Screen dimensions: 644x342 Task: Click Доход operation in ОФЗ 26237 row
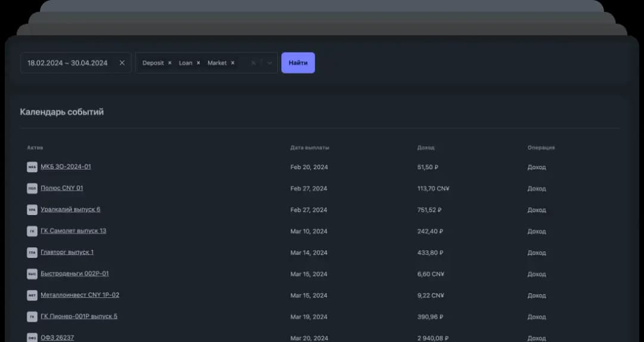[x=537, y=338]
